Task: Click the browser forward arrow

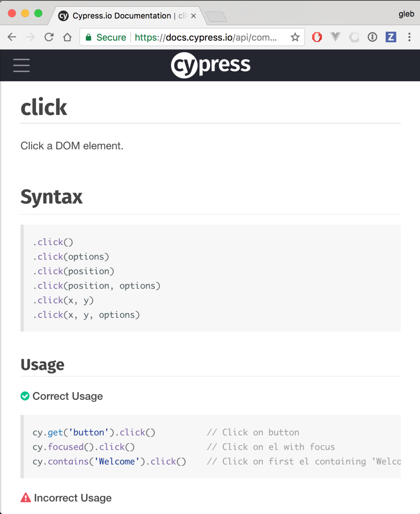Action: [x=30, y=37]
